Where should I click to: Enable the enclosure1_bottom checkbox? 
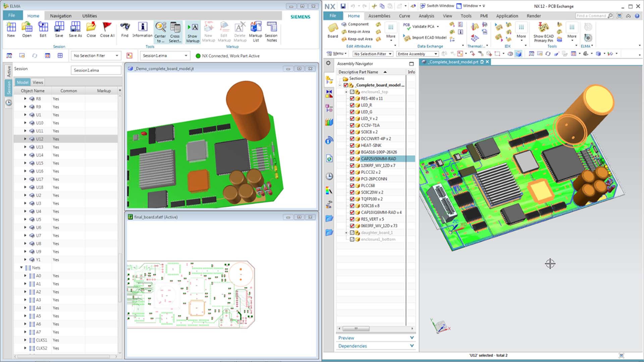tap(352, 239)
